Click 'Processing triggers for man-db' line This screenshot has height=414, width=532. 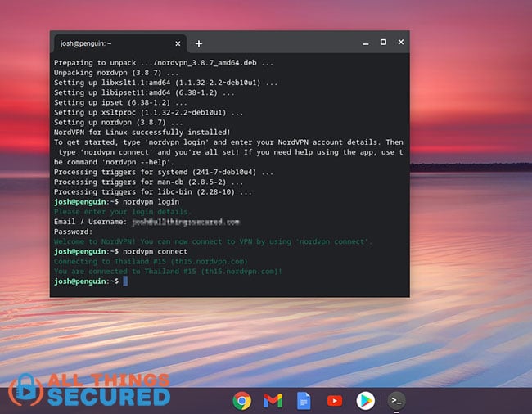click(x=148, y=182)
